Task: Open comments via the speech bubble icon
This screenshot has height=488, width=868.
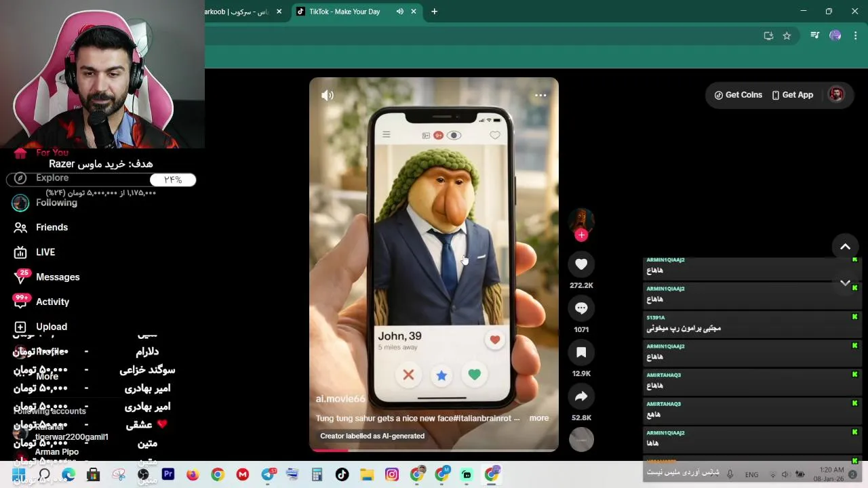Action: [581, 308]
